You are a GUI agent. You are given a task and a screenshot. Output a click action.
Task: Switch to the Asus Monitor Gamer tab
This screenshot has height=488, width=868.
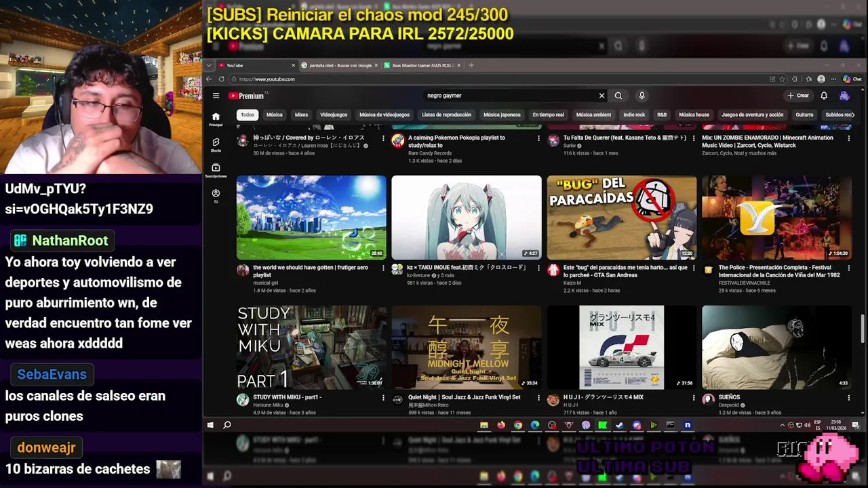pyautogui.click(x=422, y=65)
